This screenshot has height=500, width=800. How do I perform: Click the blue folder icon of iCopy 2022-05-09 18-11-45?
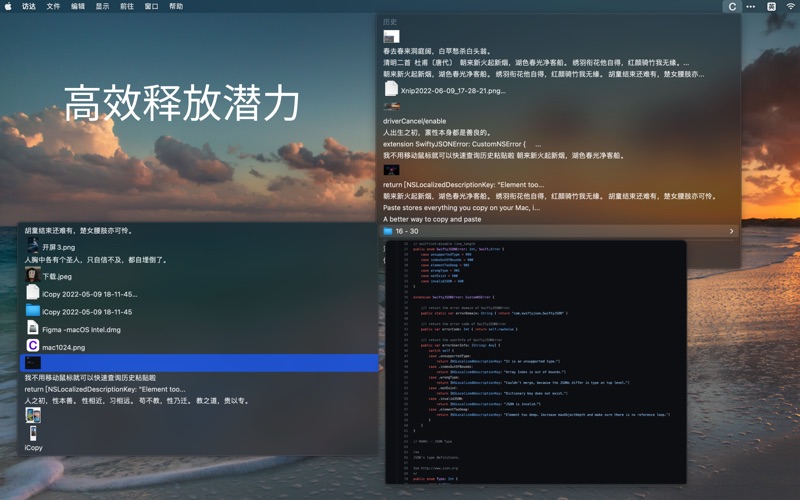pos(33,310)
